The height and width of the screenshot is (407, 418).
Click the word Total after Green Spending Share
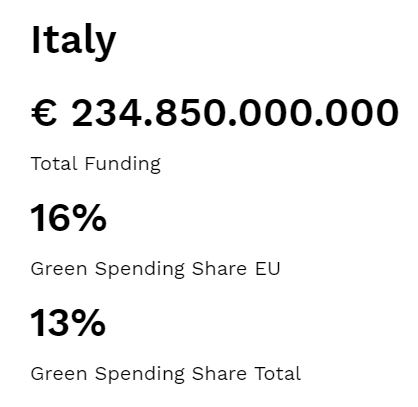click(x=278, y=373)
